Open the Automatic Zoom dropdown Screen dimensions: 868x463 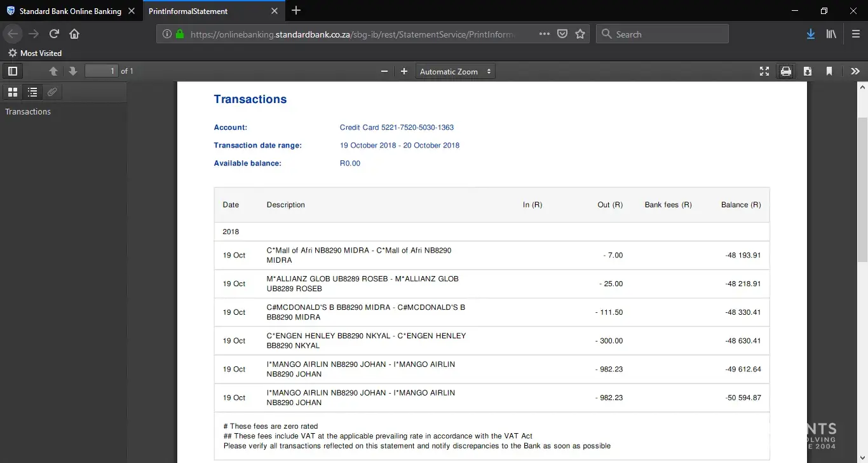click(456, 71)
